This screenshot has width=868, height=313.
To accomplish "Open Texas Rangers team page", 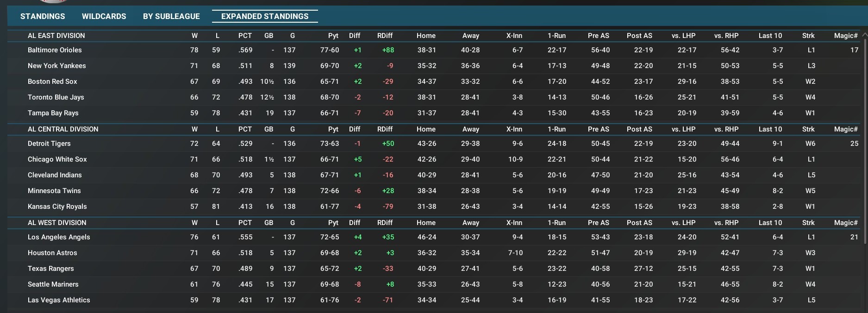I will coord(51,269).
